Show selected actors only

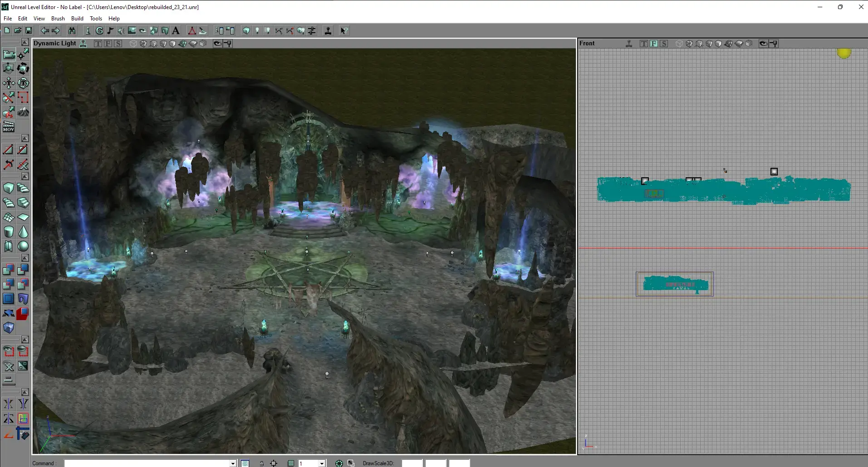pos(9,351)
